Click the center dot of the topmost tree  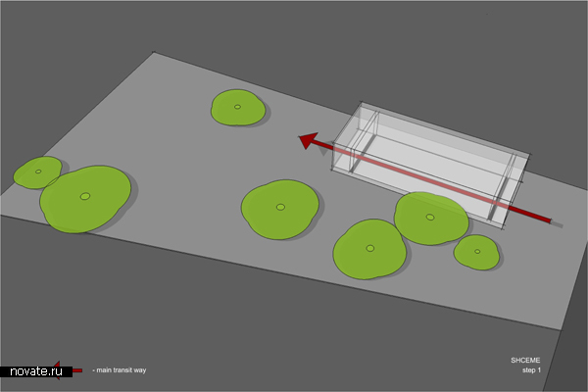click(x=237, y=106)
